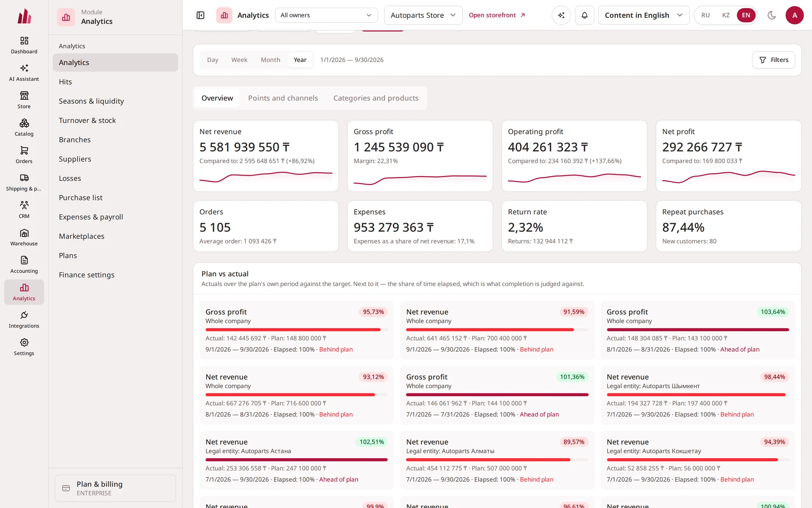Open Seasons & liquidity menu item
812x508 pixels.
(x=115, y=101)
